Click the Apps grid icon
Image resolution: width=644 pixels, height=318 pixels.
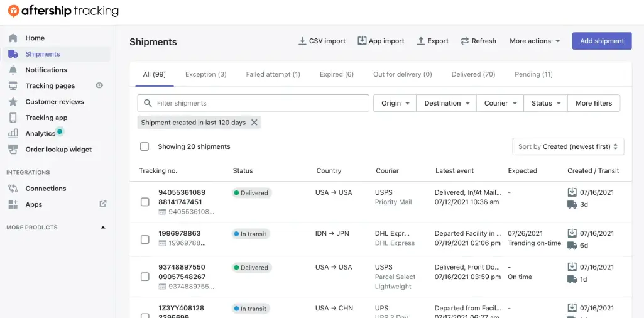tap(13, 205)
